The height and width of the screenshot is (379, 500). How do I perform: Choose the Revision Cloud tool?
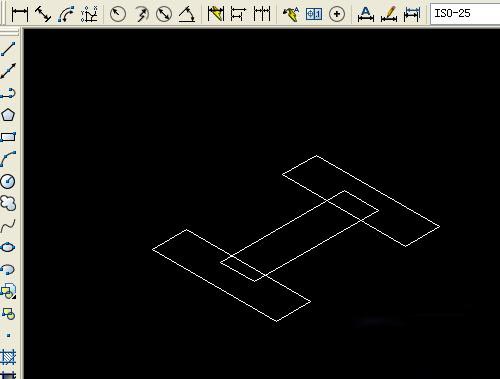click(x=8, y=203)
